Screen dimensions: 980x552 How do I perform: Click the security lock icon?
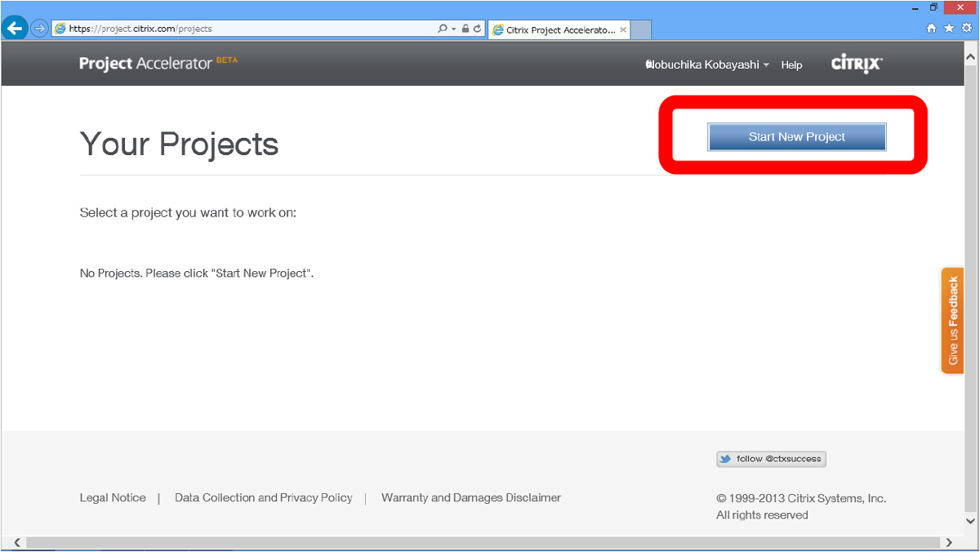465,29
